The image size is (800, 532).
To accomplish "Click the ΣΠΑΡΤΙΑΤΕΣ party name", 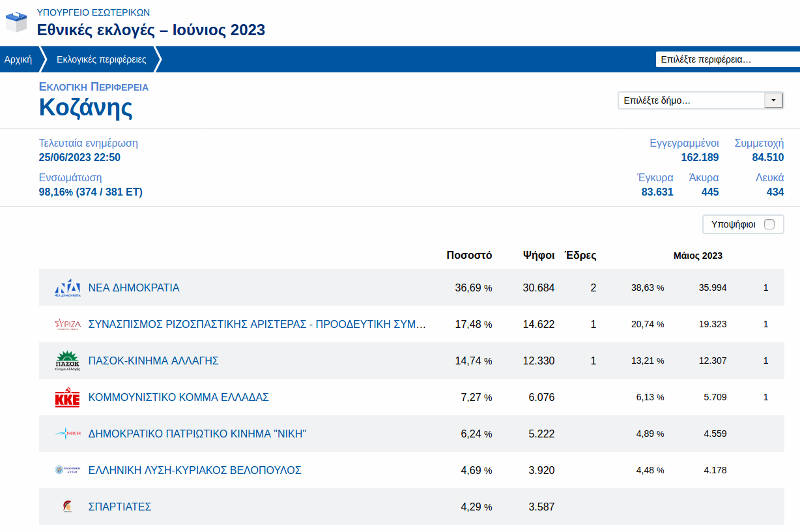I will [120, 506].
